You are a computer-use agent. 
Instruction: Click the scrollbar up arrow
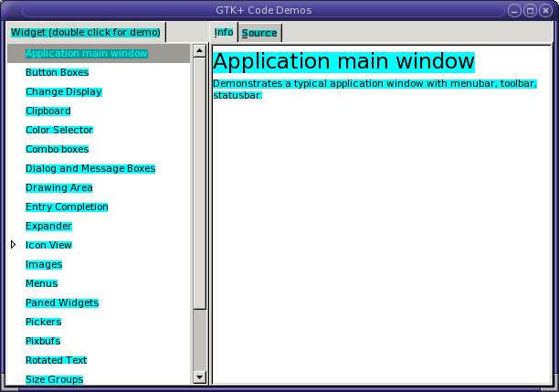[200, 50]
